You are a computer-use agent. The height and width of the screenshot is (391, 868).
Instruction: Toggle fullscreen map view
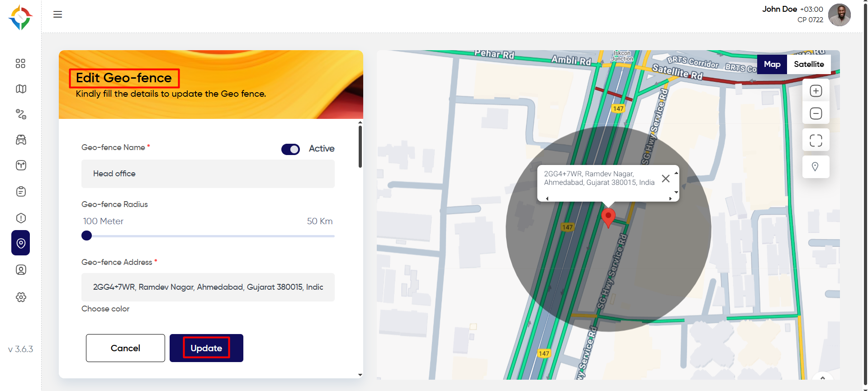tap(816, 141)
